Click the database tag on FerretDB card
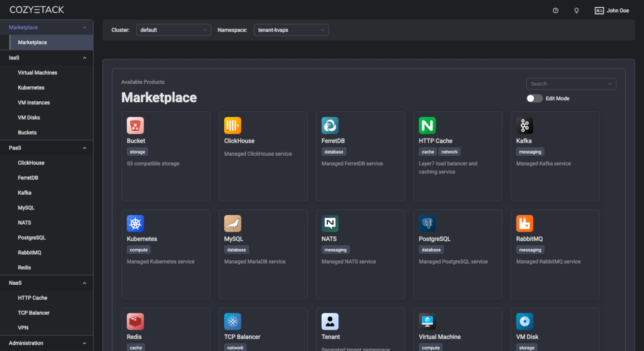The image size is (644, 351). 333,152
